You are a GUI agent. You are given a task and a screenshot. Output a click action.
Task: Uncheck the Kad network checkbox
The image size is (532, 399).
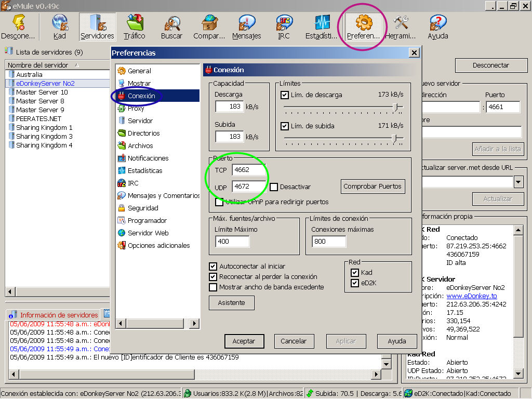coord(355,273)
